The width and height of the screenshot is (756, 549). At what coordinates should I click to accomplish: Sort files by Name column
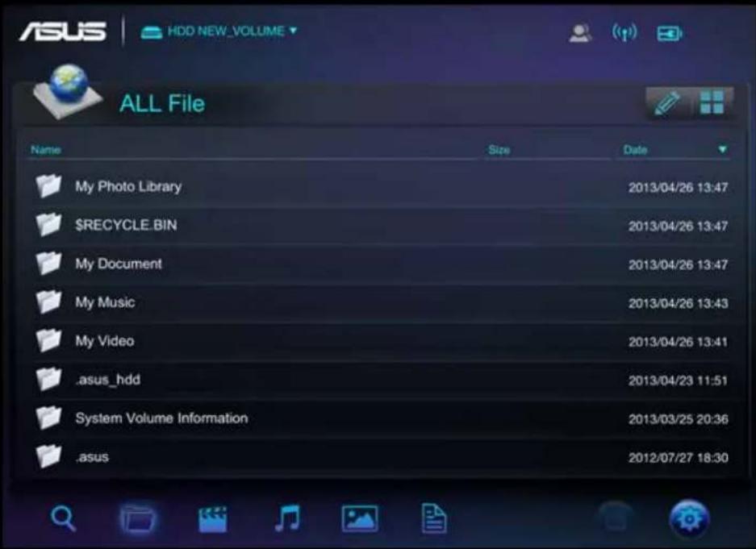coord(46,150)
